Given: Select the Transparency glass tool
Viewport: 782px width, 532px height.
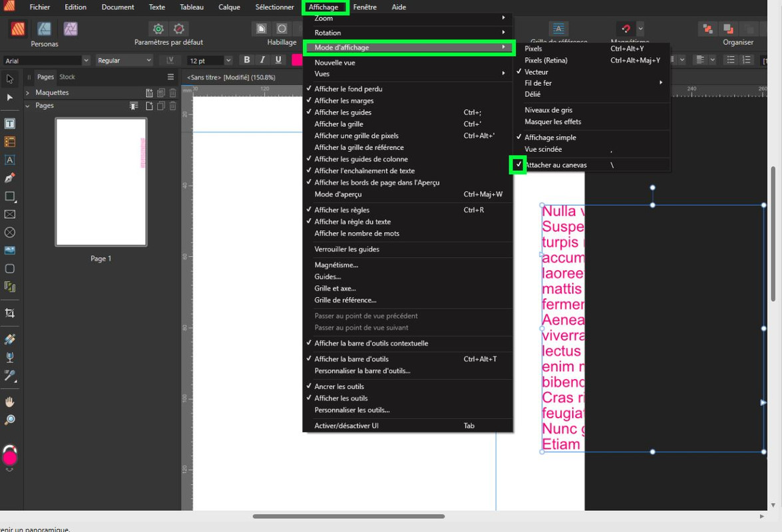Looking at the screenshot, I should point(9,357).
